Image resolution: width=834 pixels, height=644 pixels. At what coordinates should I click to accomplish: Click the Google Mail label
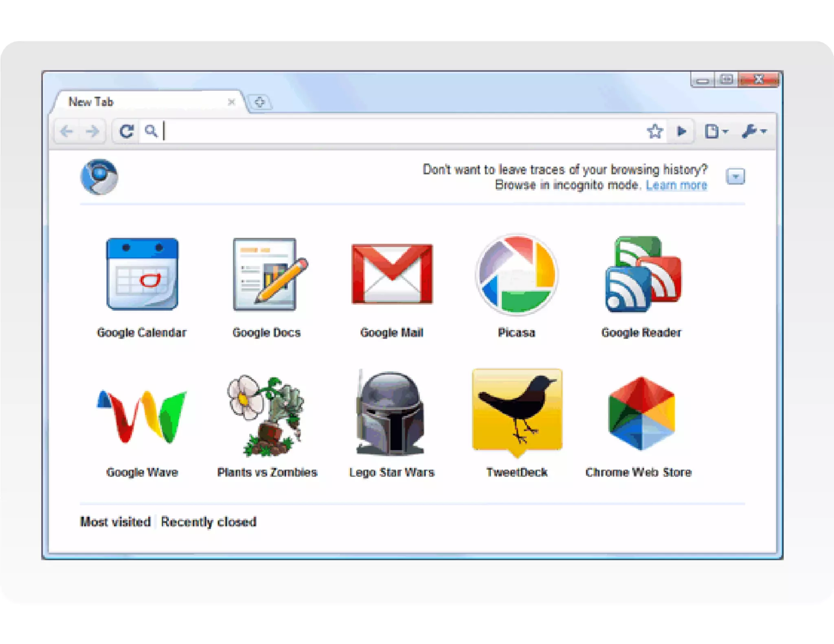point(392,333)
